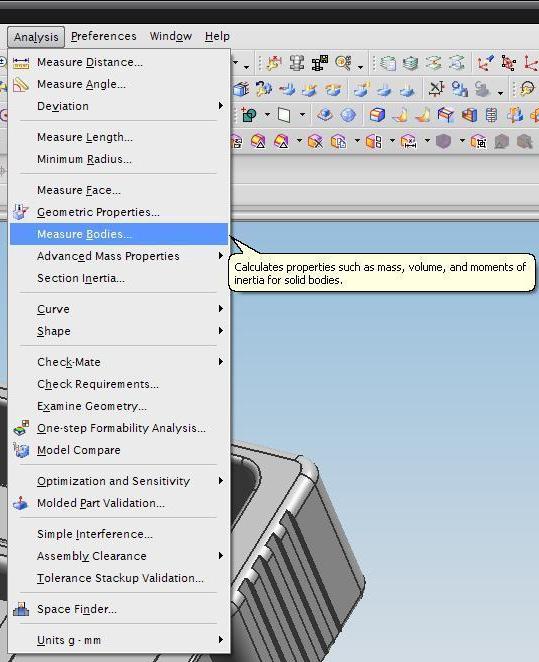Open the Window menu

[x=171, y=36]
